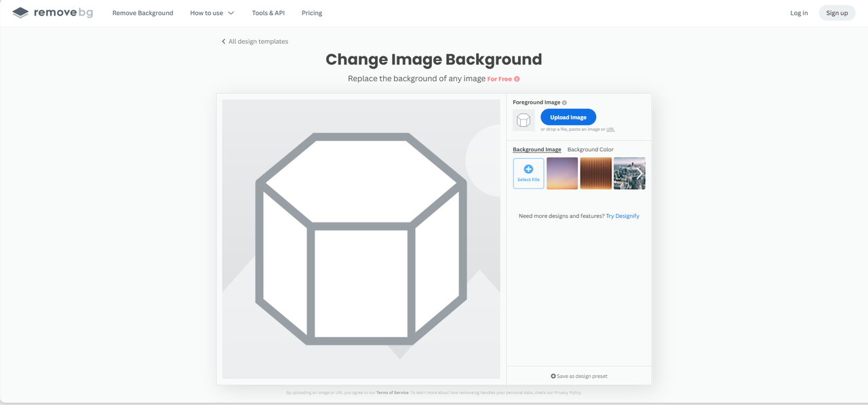
Task: Click the remove.bg logo
Action: click(x=52, y=13)
